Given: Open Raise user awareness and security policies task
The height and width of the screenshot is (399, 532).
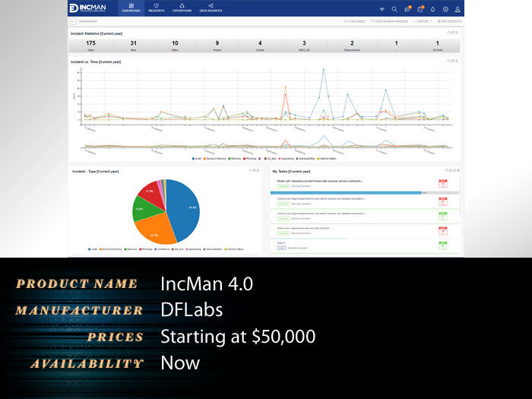Looking at the screenshot, I should click(303, 228).
